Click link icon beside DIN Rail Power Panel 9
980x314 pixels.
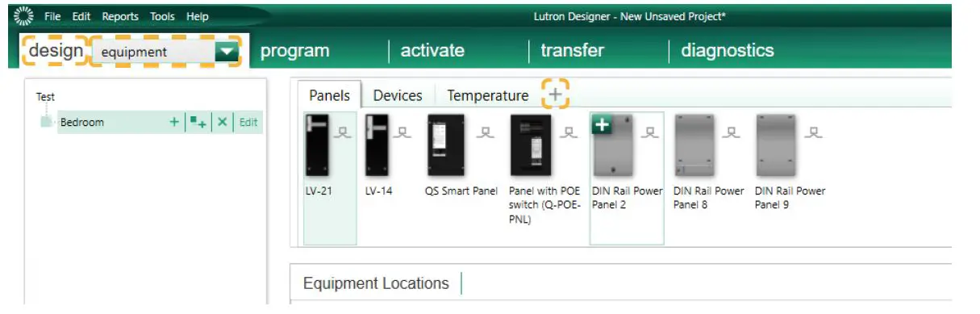814,132
